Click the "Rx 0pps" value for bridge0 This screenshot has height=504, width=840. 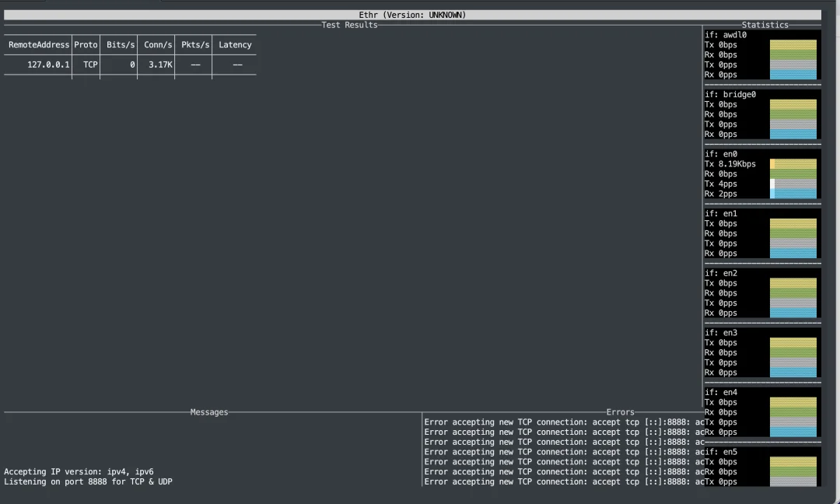720,135
